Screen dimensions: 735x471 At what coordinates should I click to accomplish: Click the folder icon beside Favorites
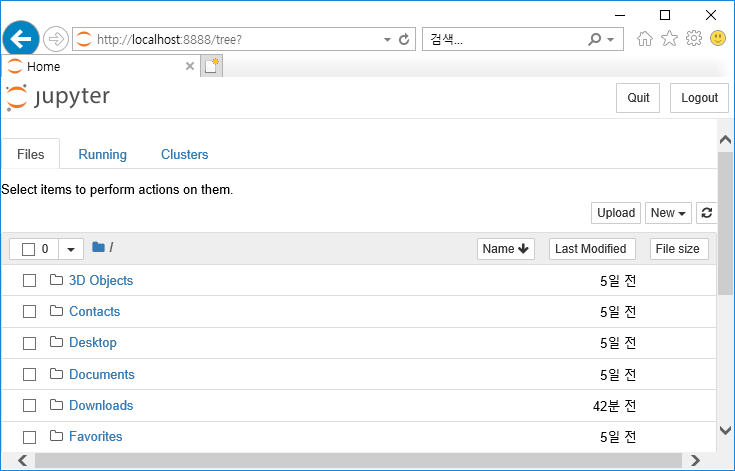56,436
